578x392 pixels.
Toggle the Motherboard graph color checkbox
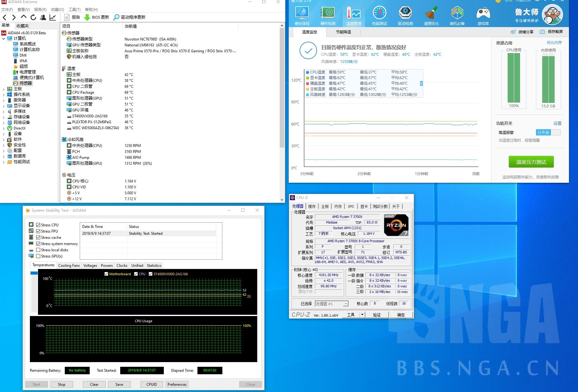(107, 274)
